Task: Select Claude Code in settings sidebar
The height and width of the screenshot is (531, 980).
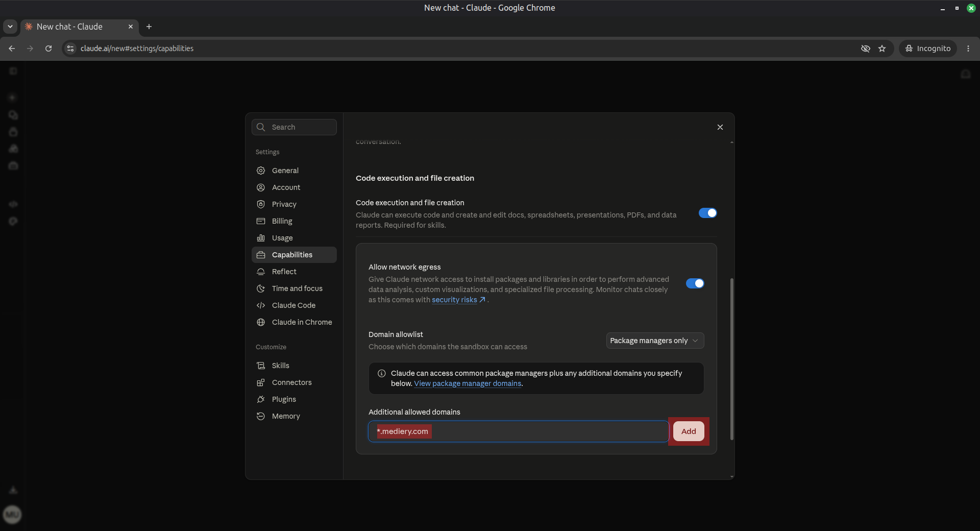Action: tap(294, 305)
